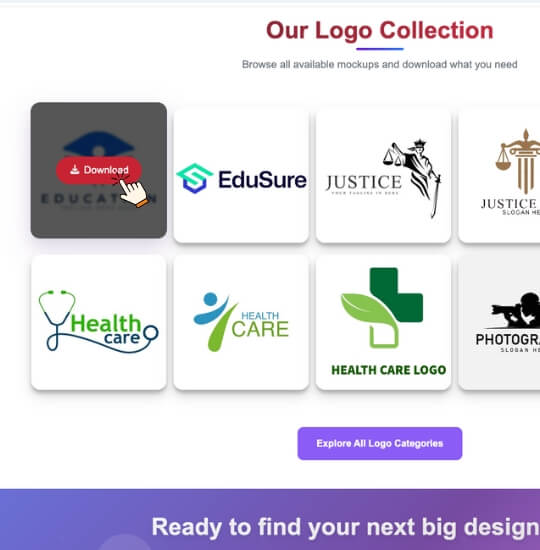The image size is (540, 550).
Task: Click the JUSTICE text beside Lady Justice
Action: tap(364, 182)
